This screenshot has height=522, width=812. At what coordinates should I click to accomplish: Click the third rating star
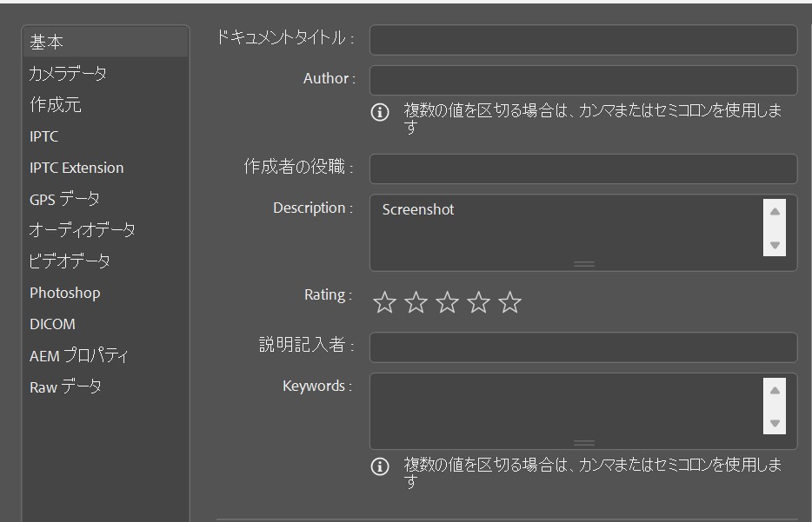(x=448, y=302)
